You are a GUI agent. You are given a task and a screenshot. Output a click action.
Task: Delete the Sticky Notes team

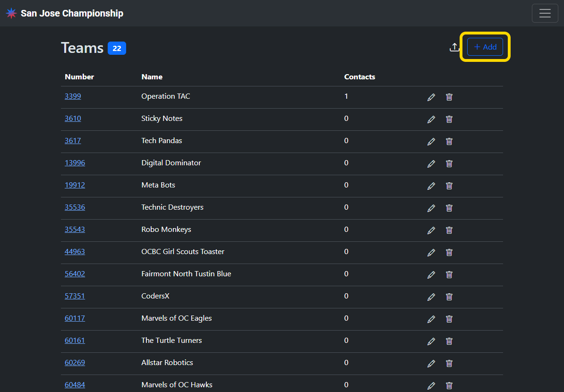point(449,119)
